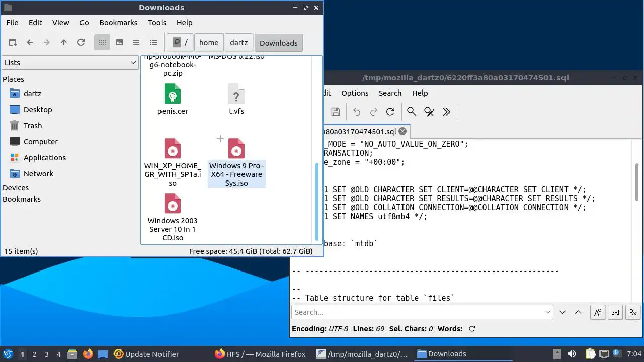This screenshot has width=644, height=362.
Task: Open Options menu in text editor
Action: pyautogui.click(x=355, y=93)
